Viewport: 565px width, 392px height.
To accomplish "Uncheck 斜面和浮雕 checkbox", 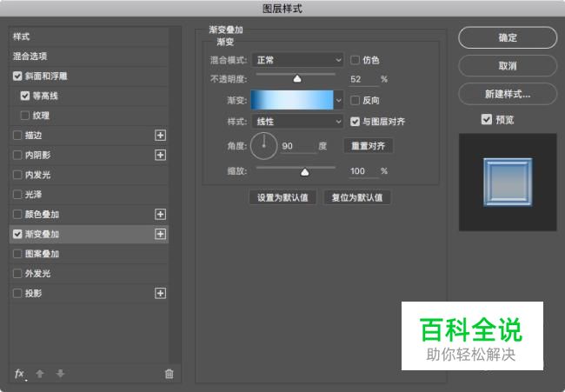I will pos(17,76).
